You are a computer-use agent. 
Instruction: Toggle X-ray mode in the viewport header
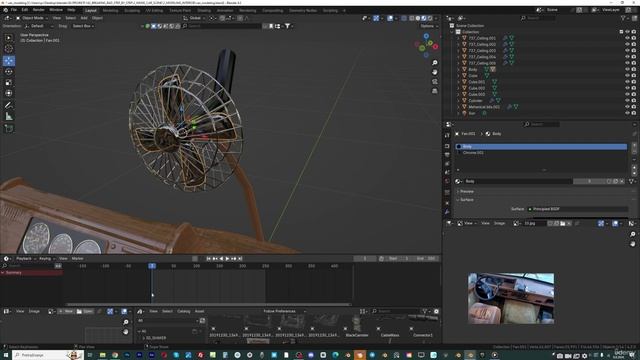coord(404,18)
